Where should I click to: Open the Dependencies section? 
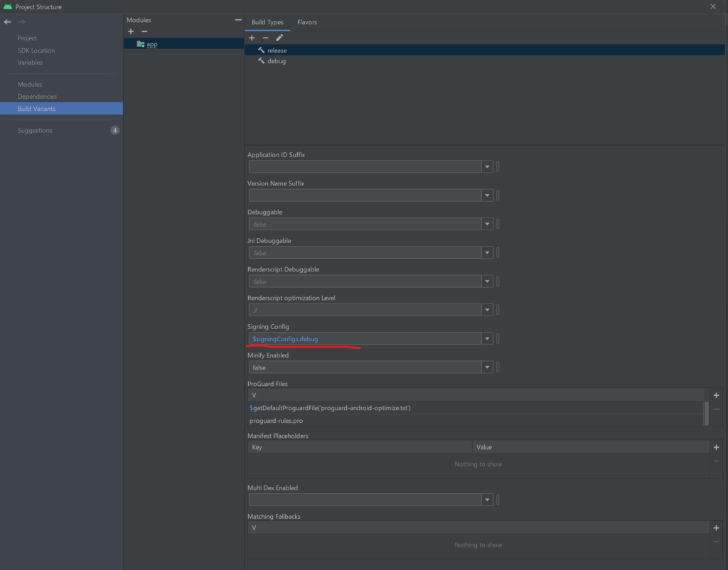pos(37,96)
